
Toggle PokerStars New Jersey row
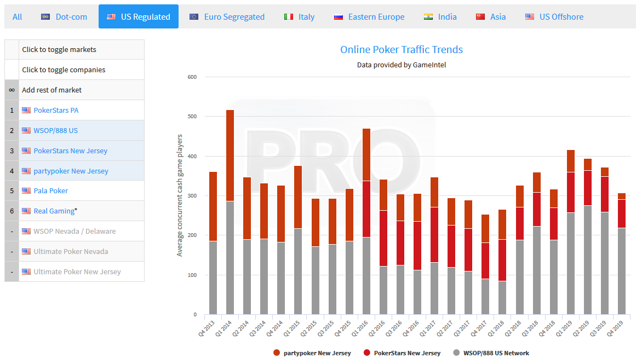tap(74, 151)
